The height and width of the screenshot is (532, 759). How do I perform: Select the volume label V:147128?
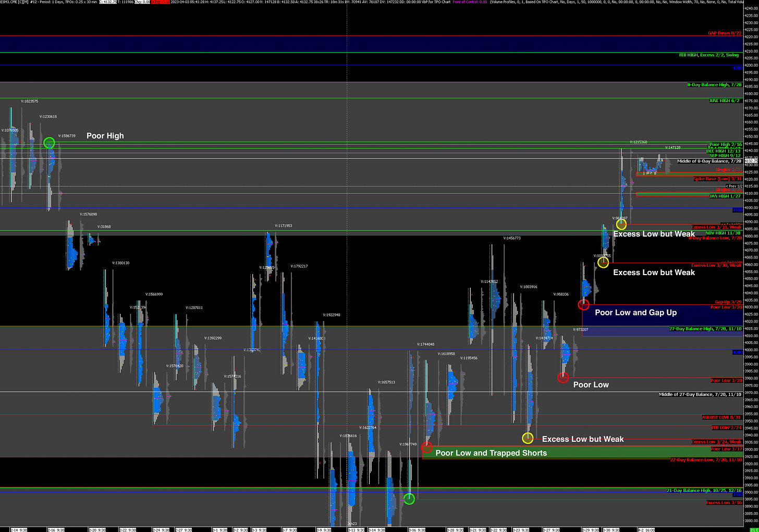(673, 147)
